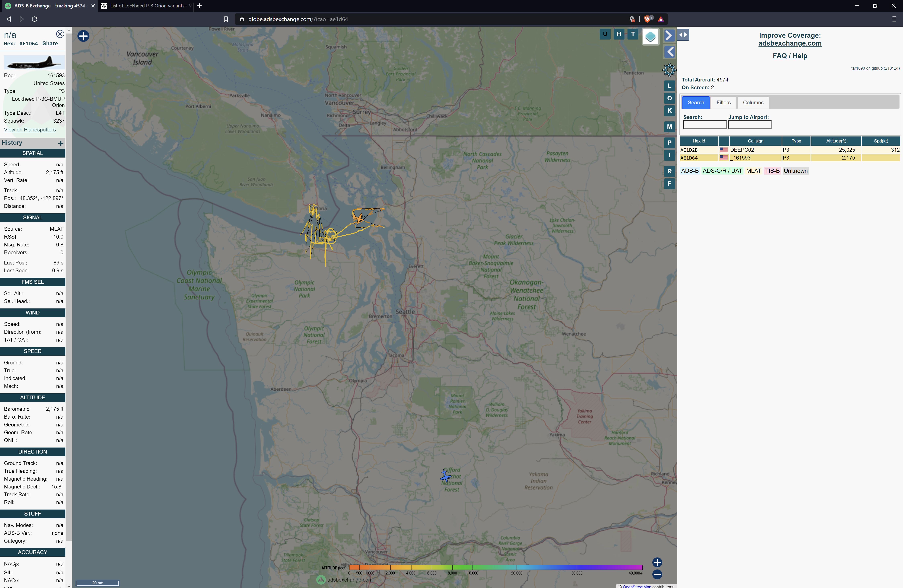
Task: Expand the History section
Action: [61, 143]
